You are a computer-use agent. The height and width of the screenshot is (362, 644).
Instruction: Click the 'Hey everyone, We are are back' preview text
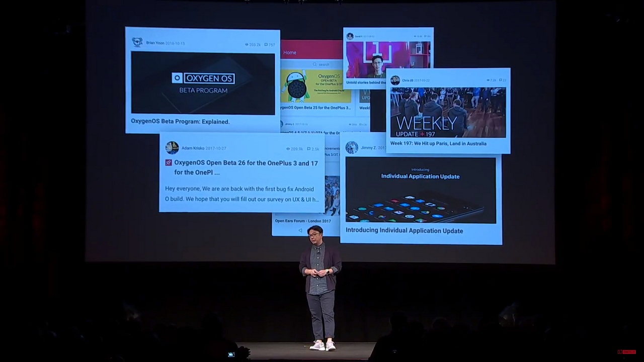tap(242, 194)
